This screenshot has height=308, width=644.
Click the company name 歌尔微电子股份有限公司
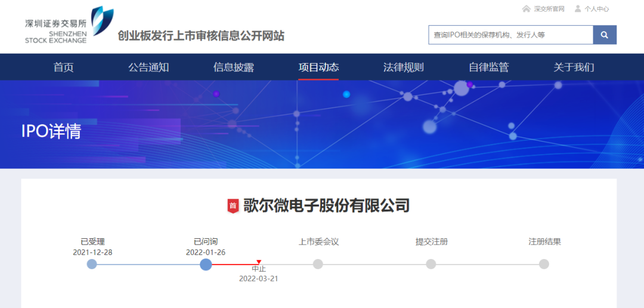tap(327, 205)
